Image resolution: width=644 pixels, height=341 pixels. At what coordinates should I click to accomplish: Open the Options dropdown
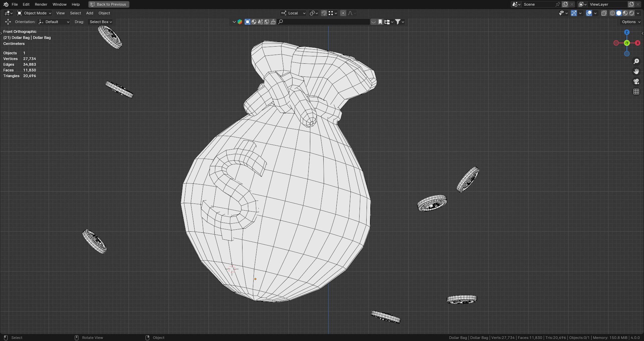[x=631, y=22]
